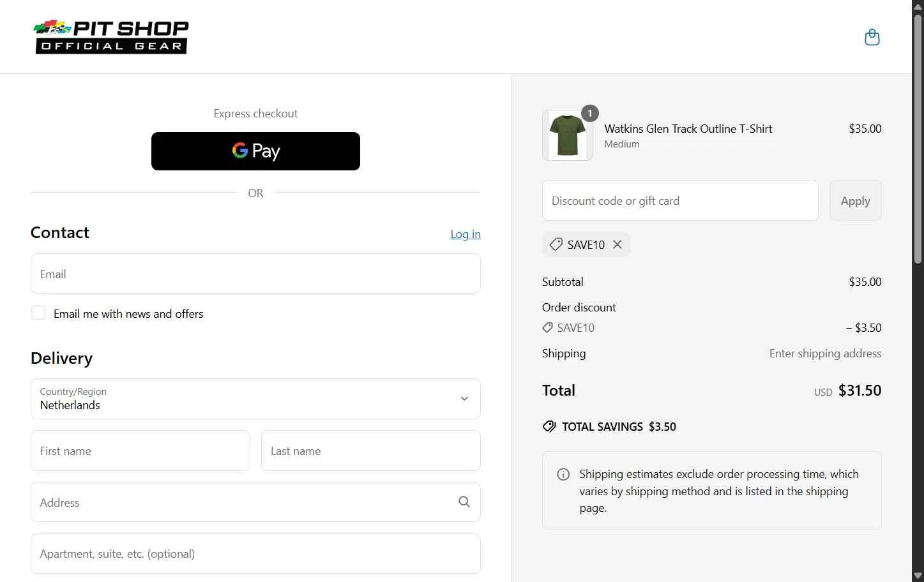924x582 pixels.
Task: Click the '$31.50' total amount
Action: [860, 391]
